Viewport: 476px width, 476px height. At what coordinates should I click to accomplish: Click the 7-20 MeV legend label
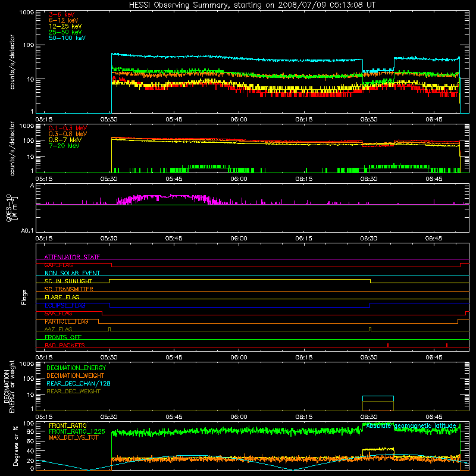point(64,146)
